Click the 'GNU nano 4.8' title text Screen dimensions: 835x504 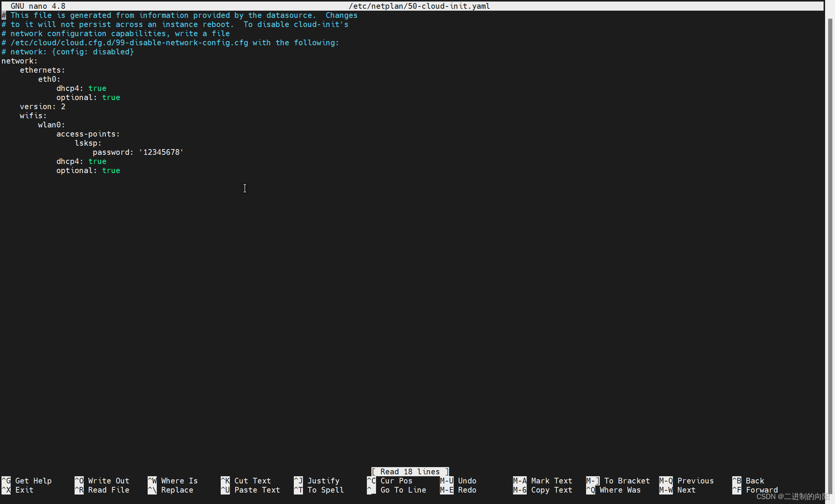point(38,6)
